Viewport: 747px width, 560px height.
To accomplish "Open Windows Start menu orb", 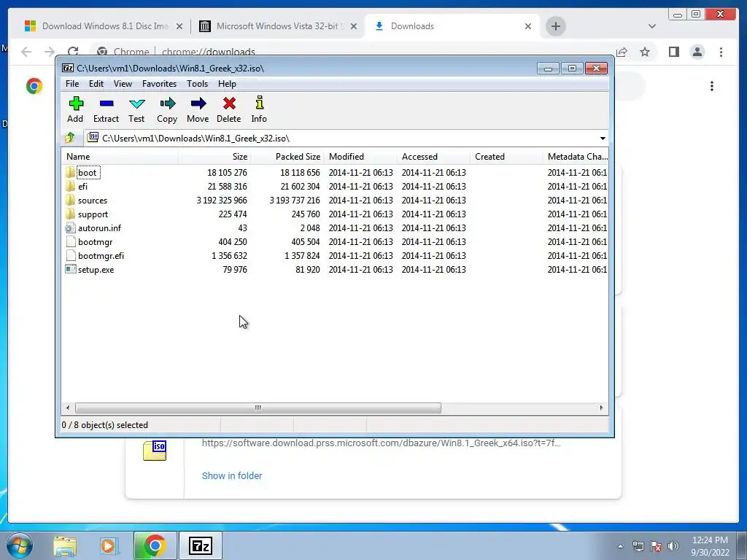I will 20,545.
